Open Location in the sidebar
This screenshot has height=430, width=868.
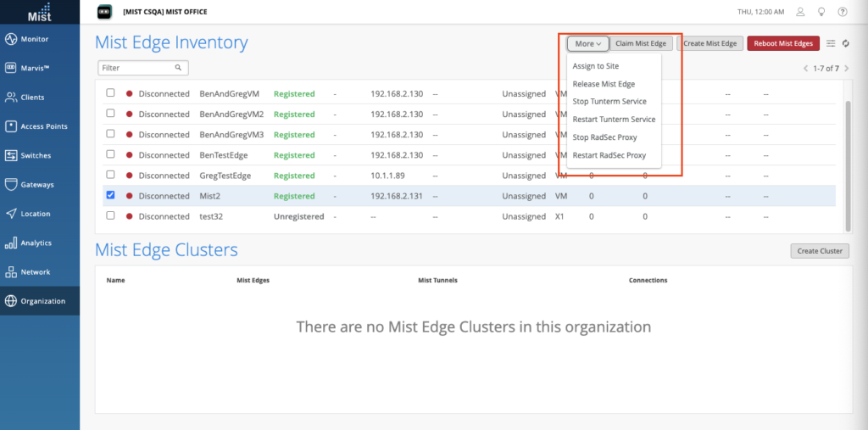(x=40, y=214)
